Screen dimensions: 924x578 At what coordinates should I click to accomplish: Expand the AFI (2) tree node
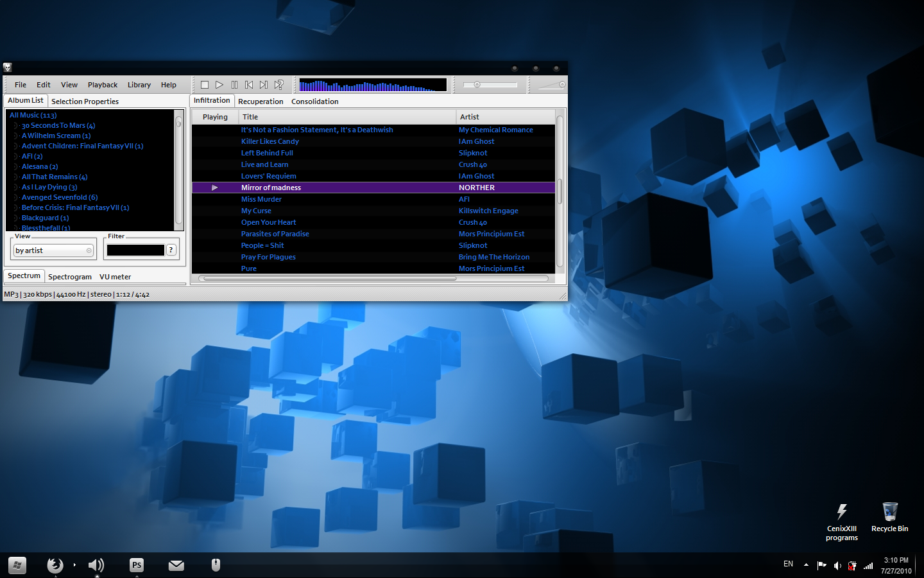(x=16, y=157)
